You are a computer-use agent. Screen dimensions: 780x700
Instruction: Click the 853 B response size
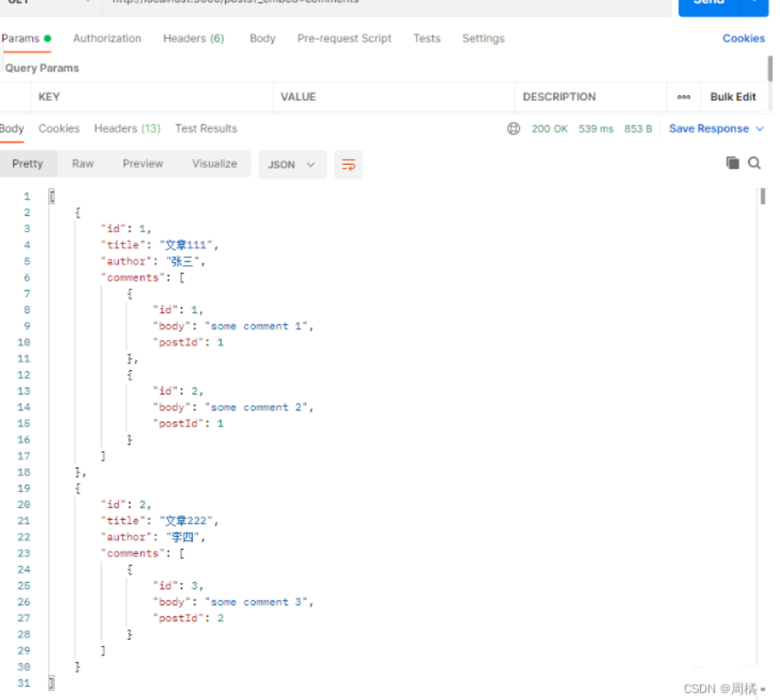coord(638,129)
